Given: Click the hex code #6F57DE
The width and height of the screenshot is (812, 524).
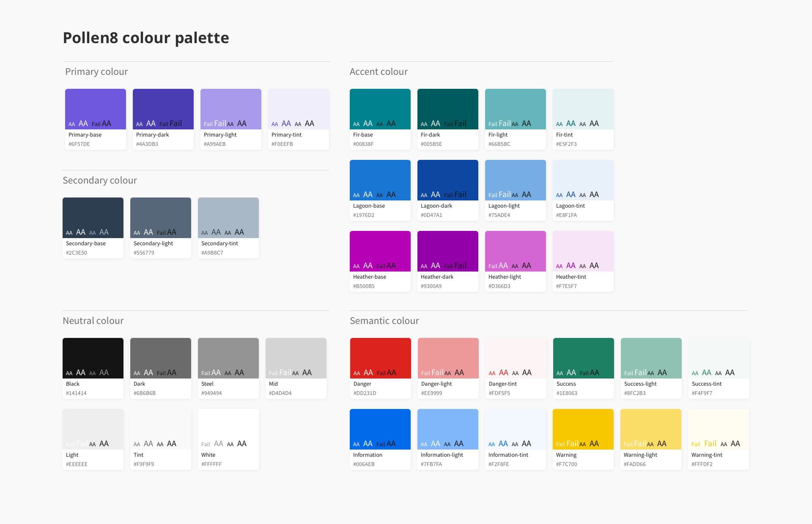Looking at the screenshot, I should point(79,144).
